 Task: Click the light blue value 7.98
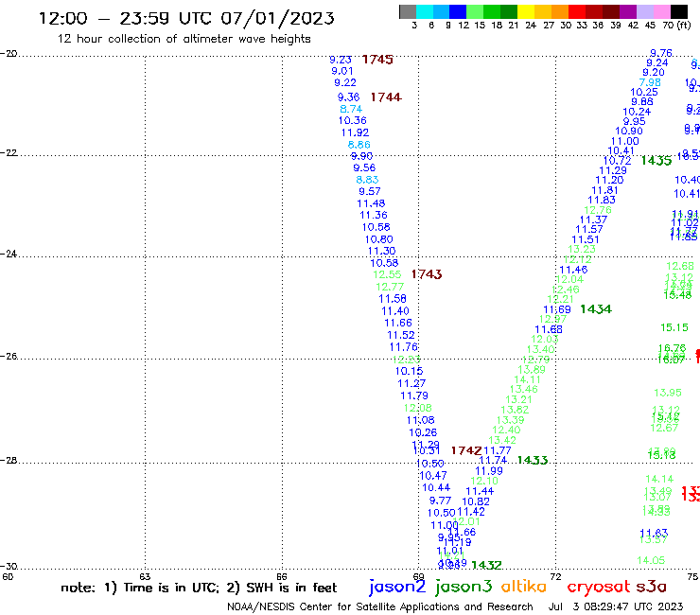650,82
